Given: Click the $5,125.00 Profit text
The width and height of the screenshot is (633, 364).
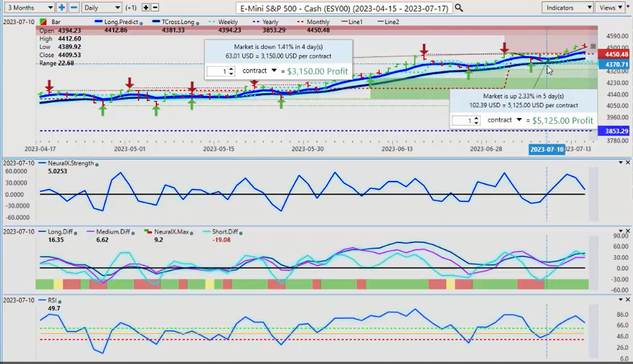Looking at the screenshot, I should 563,120.
